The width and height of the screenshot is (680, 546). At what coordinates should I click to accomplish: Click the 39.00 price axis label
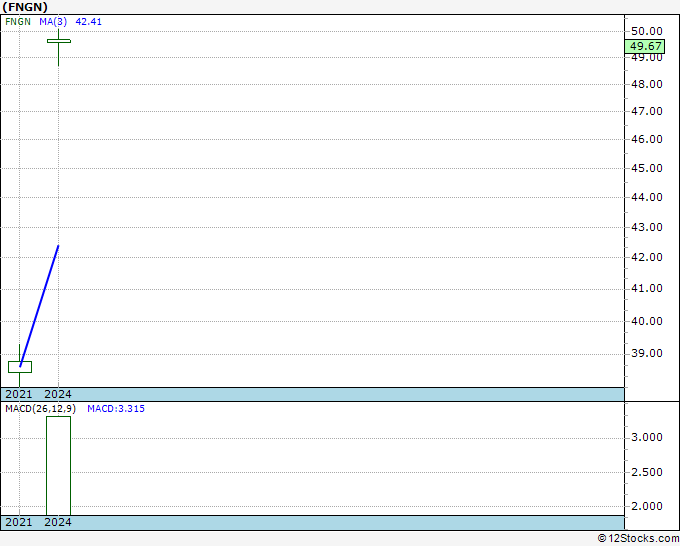click(x=646, y=353)
